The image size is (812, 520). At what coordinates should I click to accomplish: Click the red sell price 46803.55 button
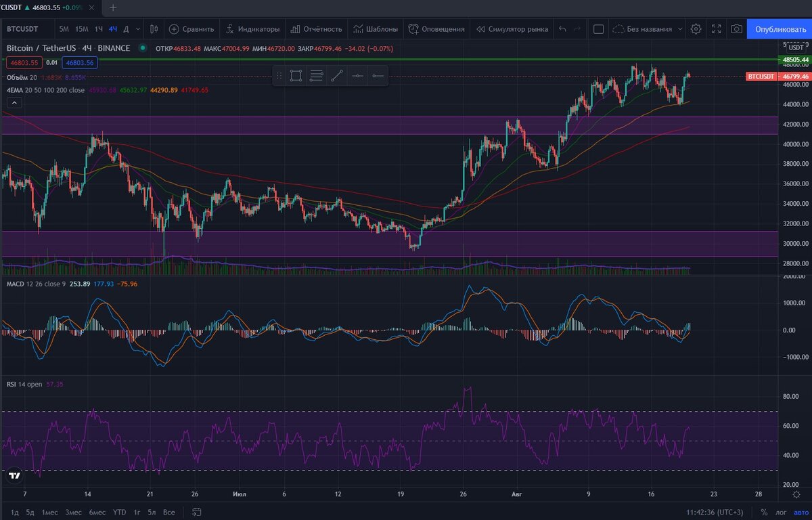point(24,62)
